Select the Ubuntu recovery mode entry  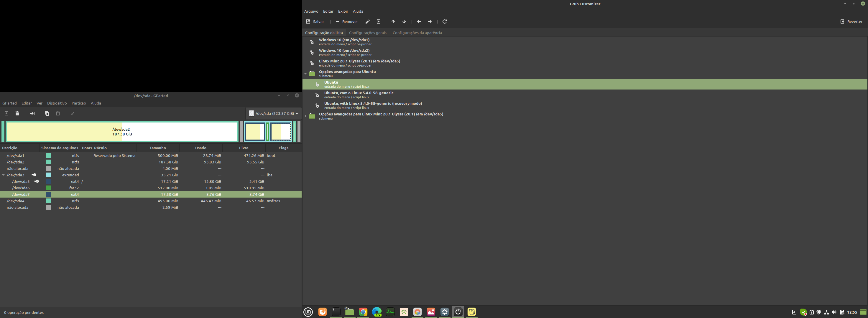[x=585, y=105]
